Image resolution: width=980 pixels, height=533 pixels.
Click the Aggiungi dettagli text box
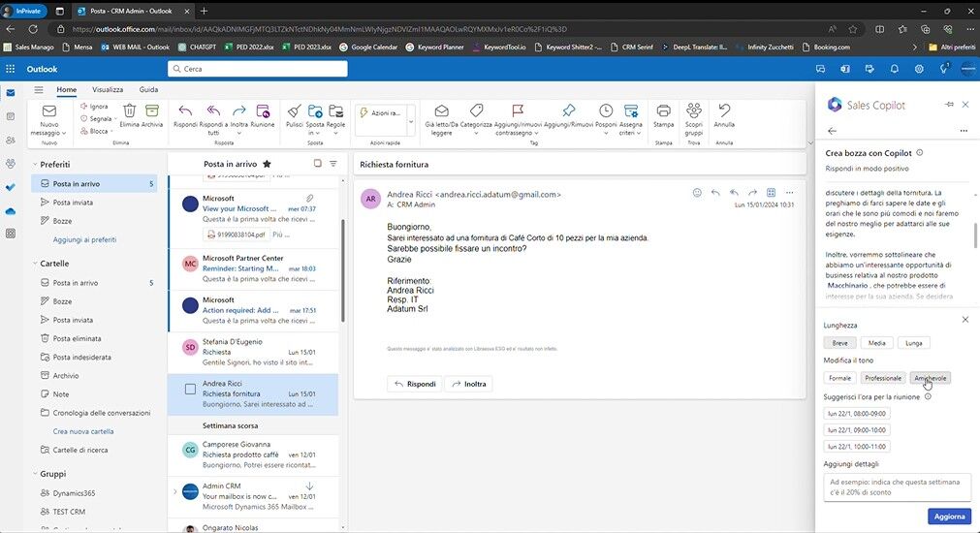897,487
